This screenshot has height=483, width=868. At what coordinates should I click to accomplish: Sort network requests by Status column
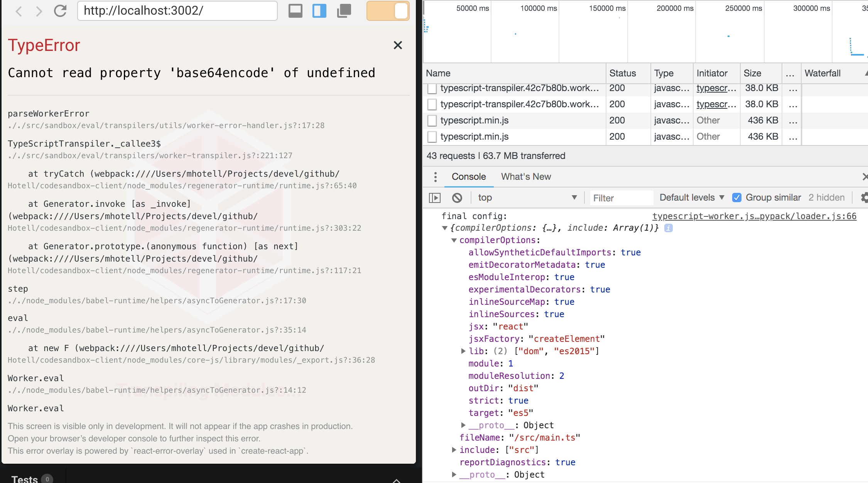[x=628, y=73]
